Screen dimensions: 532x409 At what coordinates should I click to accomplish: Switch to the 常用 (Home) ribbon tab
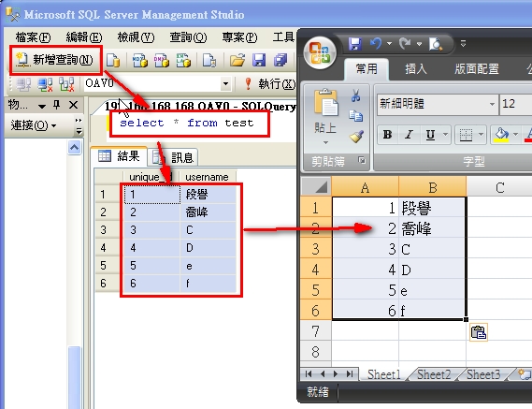(x=367, y=69)
